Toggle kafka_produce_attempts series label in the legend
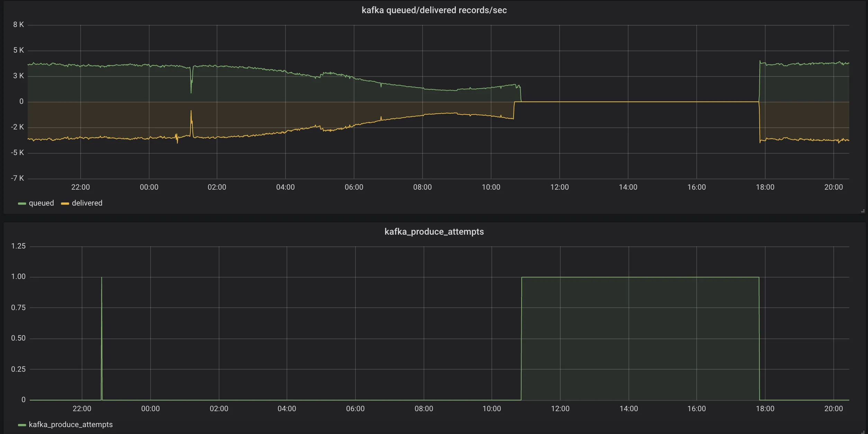Viewport: 868px width, 434px height. pos(71,425)
